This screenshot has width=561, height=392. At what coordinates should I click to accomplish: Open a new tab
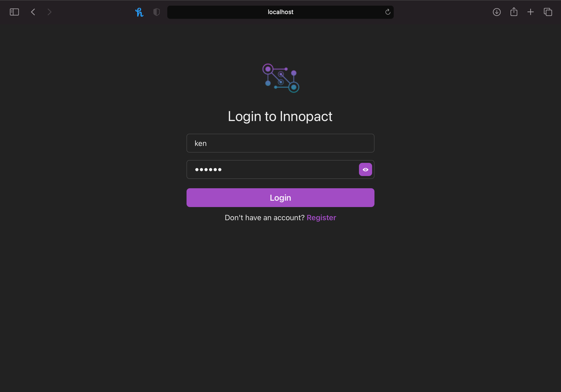[530, 12]
